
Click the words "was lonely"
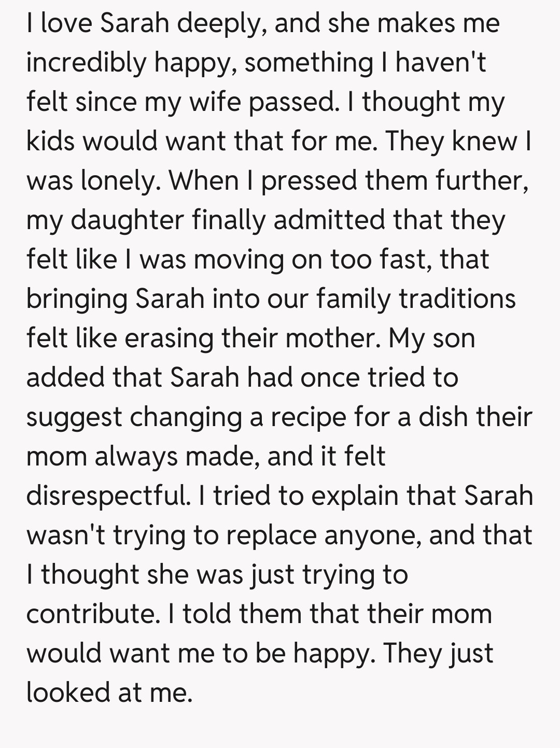[91, 180]
